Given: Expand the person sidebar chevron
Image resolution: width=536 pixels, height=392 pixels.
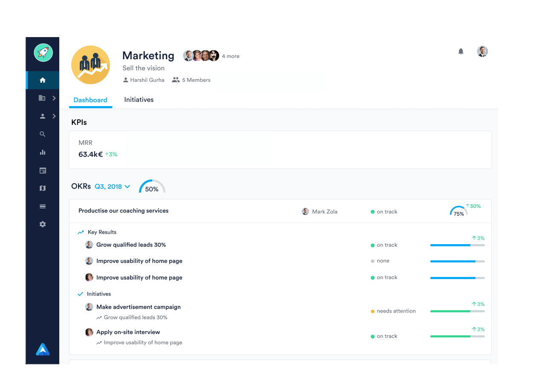Looking at the screenshot, I should [54, 116].
